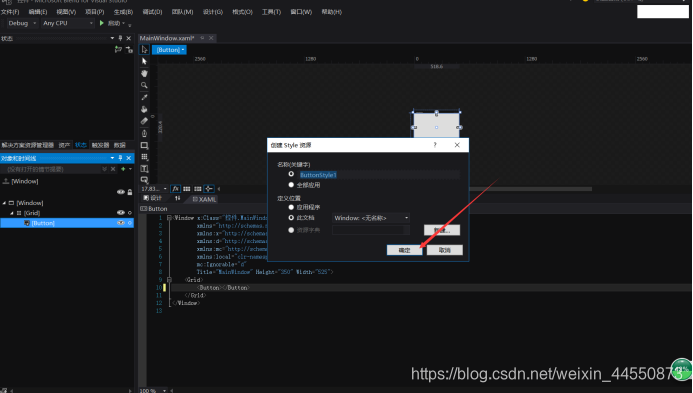Pin the 对象和时间线 panel
Image resolution: width=693 pixels, height=393 pixels.
120,158
